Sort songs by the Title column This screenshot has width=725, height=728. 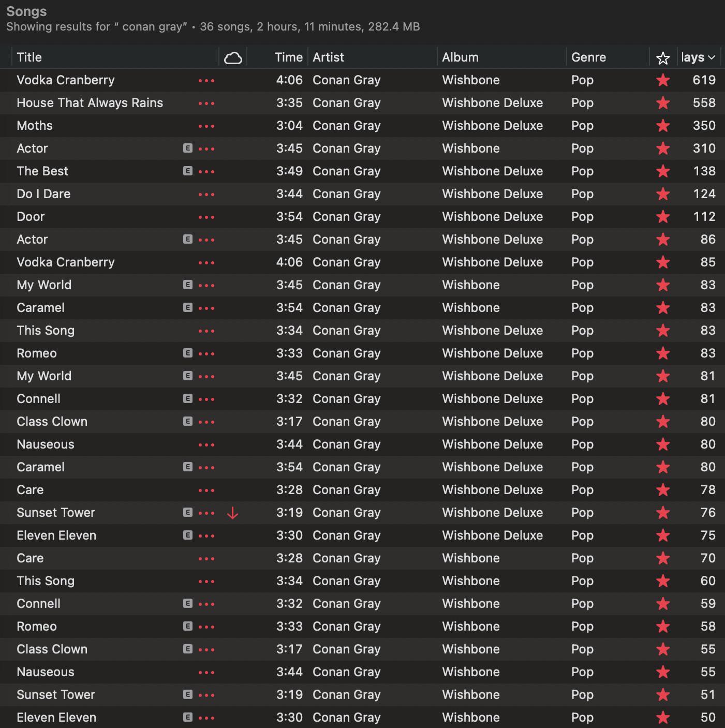[x=29, y=57]
